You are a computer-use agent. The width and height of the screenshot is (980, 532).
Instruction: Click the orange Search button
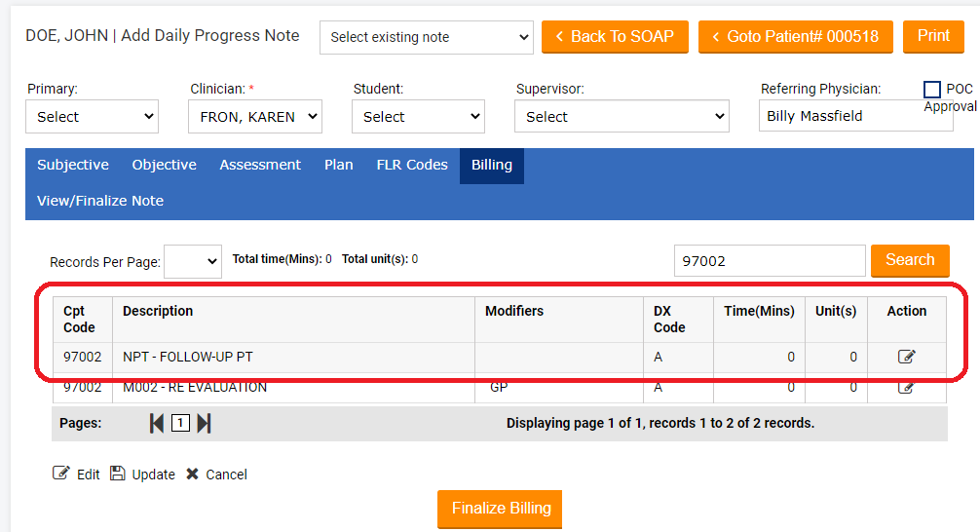[910, 260]
